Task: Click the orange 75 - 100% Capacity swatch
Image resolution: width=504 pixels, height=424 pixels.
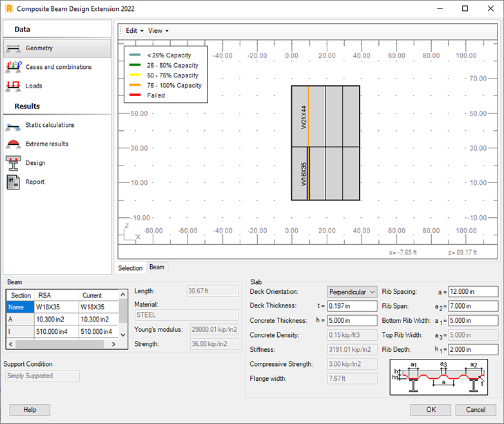Action: 135,85
